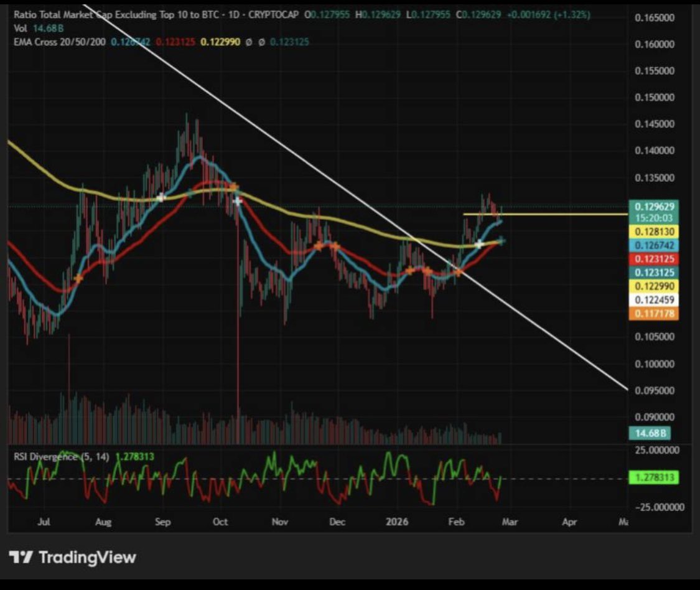Click the volume label 14.68 B on axis
The height and width of the screenshot is (590, 700).
pos(650,433)
